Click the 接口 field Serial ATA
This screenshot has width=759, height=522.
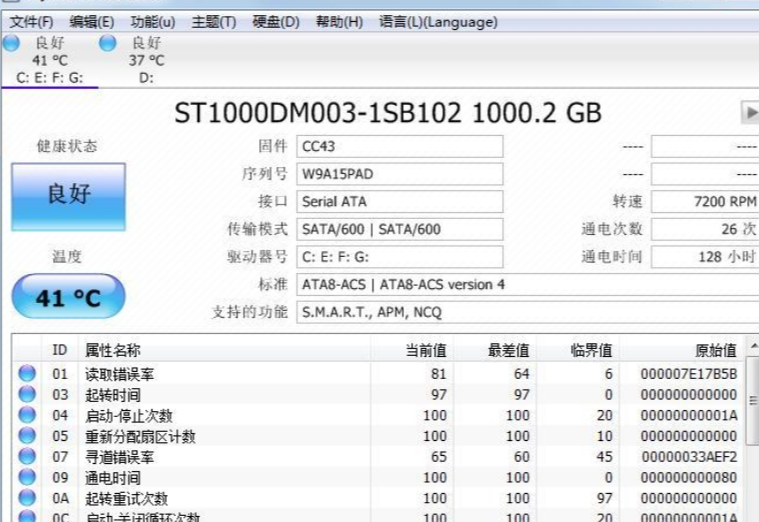(399, 201)
